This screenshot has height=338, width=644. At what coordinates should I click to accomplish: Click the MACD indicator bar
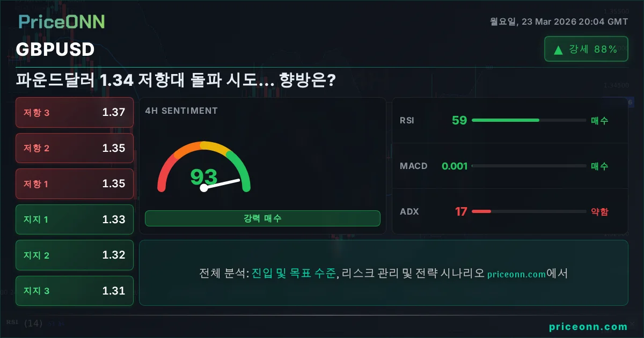tap(529, 166)
